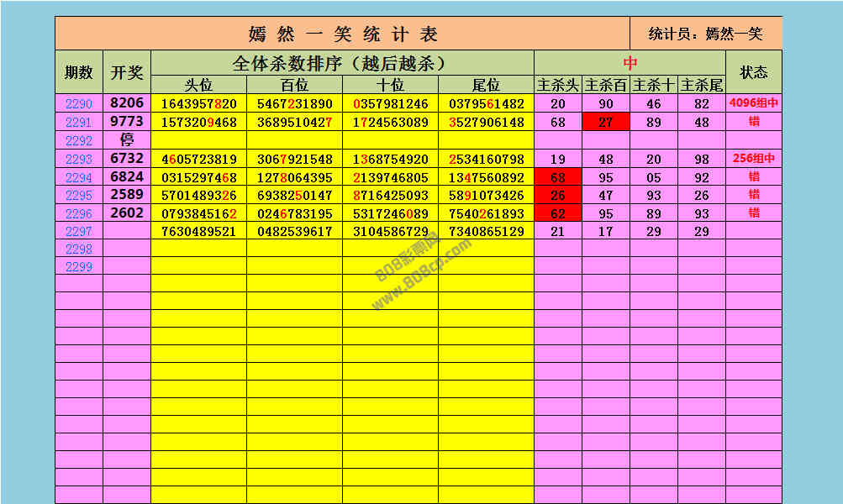This screenshot has width=843, height=504.
Task: Select the 主杀头 column header
Action: point(557,85)
